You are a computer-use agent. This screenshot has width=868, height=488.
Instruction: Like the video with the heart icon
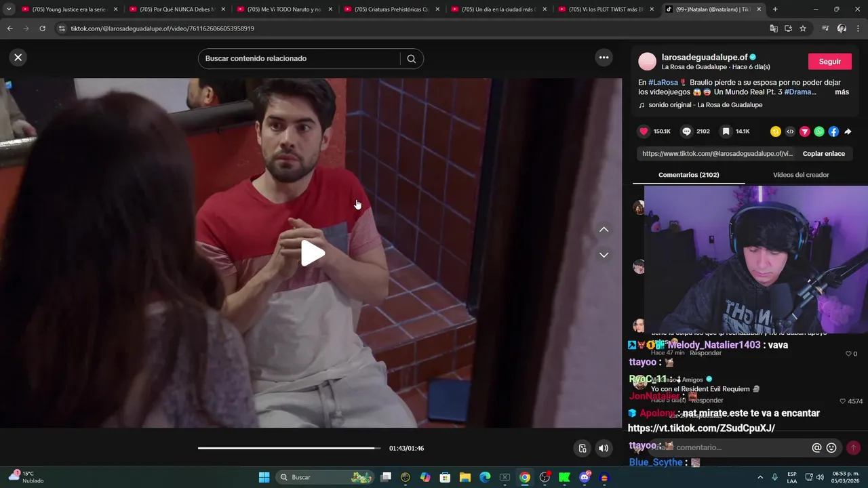[x=644, y=131]
